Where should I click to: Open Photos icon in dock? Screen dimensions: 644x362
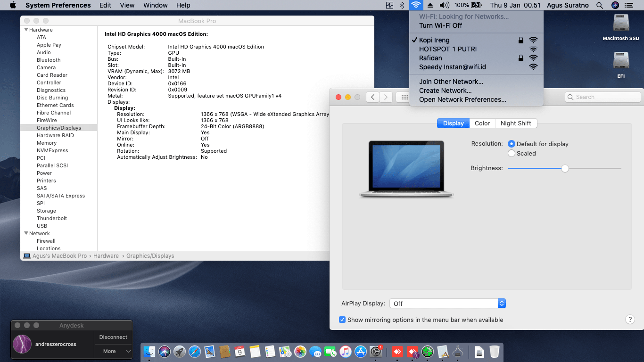[300, 352]
